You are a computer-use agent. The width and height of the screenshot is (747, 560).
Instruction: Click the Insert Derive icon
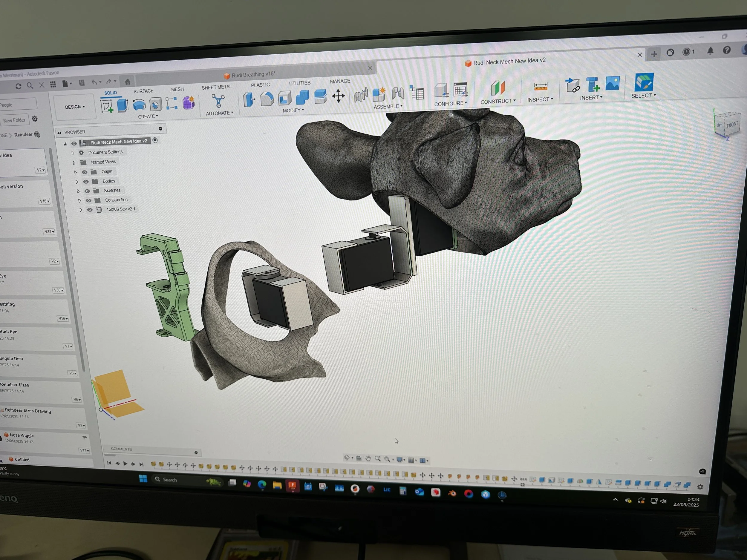click(x=572, y=85)
